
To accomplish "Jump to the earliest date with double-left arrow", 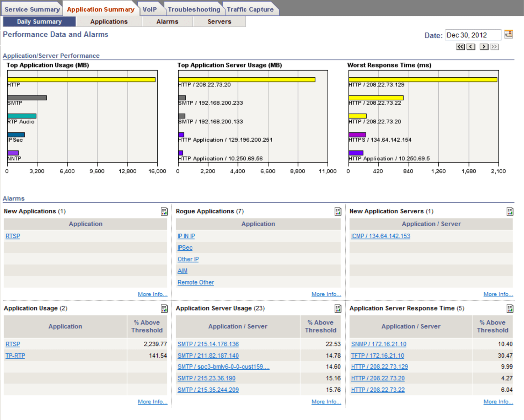I will click(460, 47).
